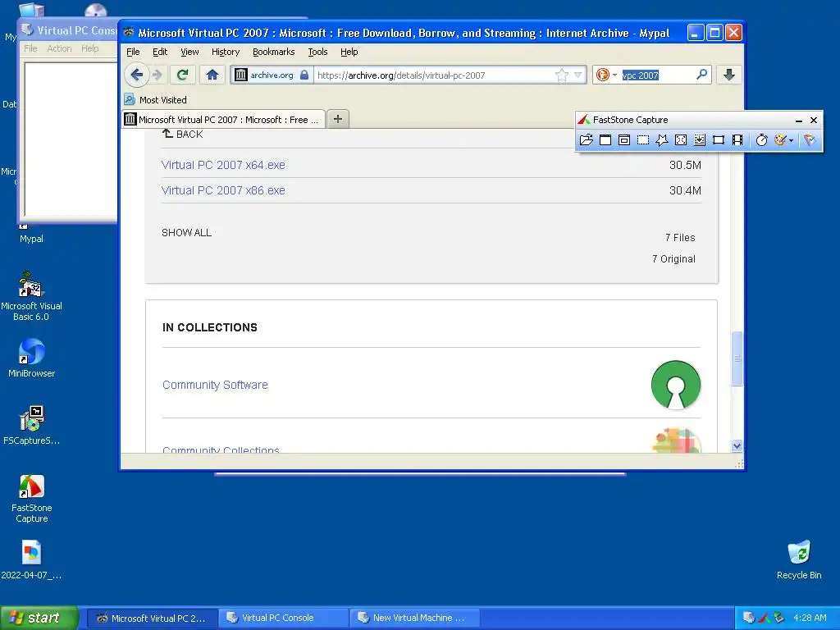The width and height of the screenshot is (840, 630).
Task: Click the 7 Files count text
Action: pos(680,237)
